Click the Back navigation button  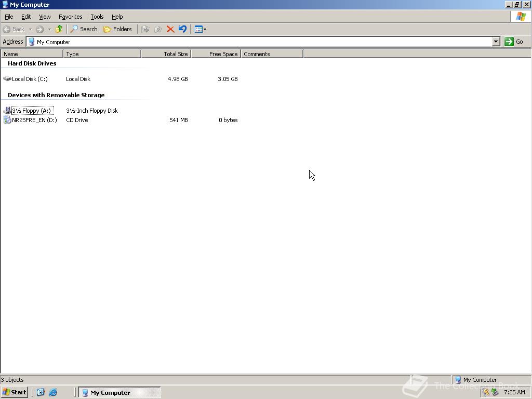tap(14, 29)
